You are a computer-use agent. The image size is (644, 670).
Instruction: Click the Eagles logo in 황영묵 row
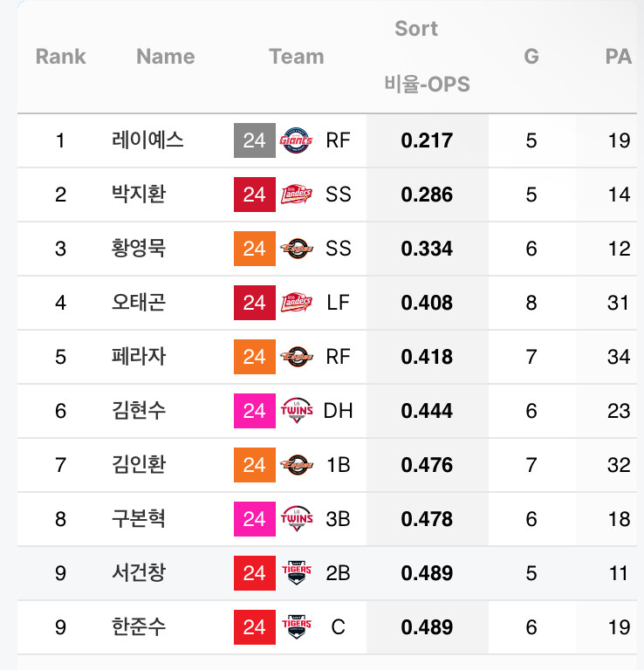coord(297,249)
